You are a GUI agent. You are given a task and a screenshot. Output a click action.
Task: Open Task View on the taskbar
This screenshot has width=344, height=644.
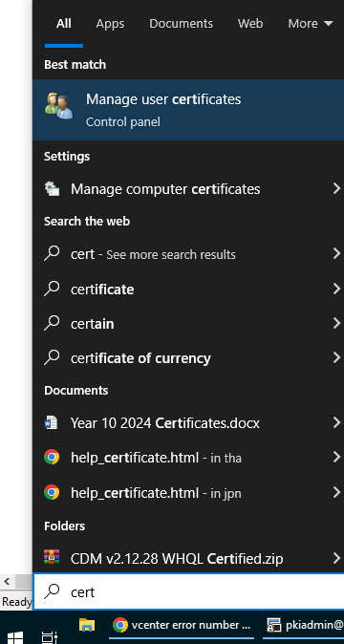coord(50,637)
